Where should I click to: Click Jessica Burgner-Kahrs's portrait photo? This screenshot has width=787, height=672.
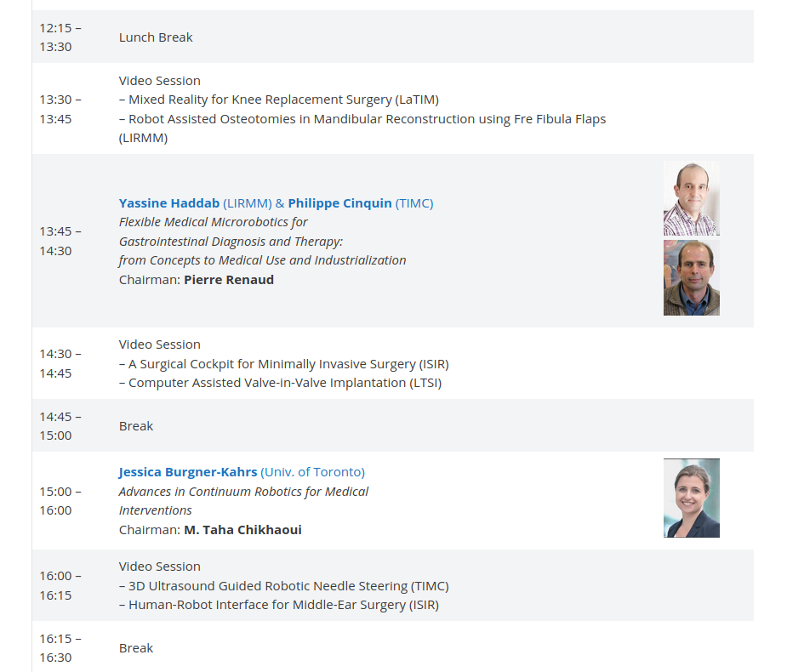[x=691, y=498]
